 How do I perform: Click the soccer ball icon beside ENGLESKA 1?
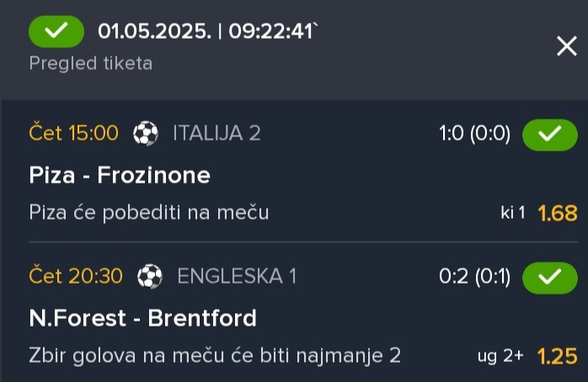150,276
